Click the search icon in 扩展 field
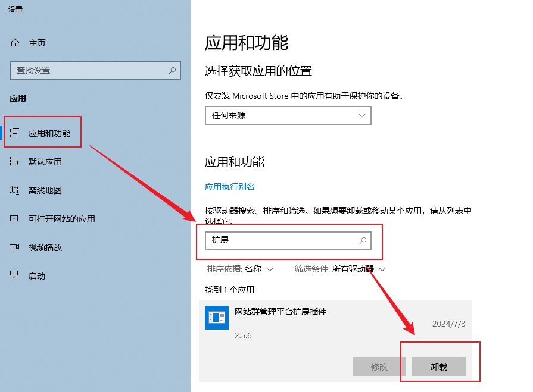Screen dimensions: 533x392 pos(363,241)
